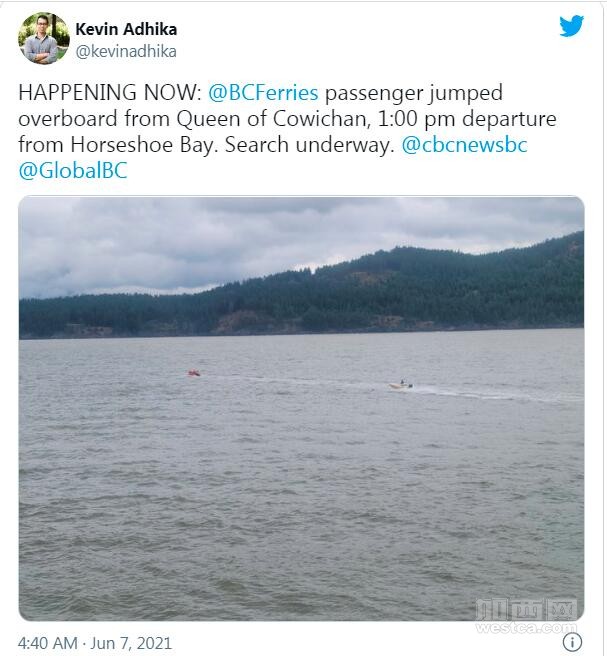View Kevin Adhika's profile picture

[x=44, y=38]
